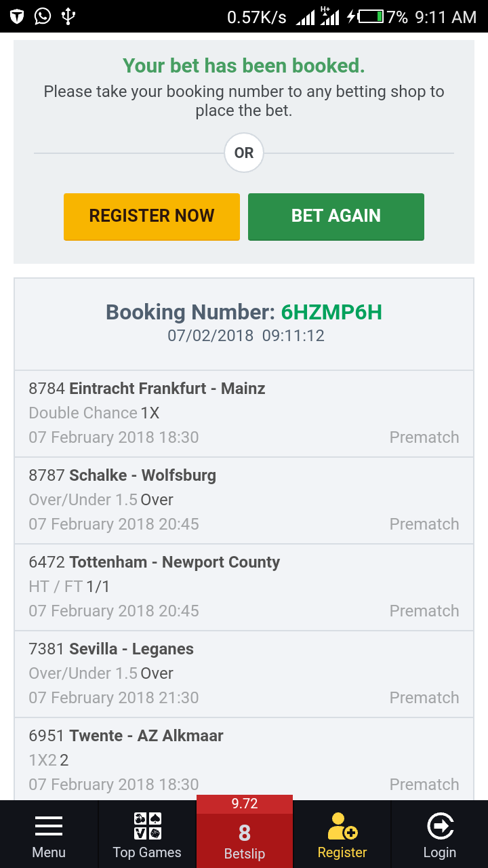
Task: Tap WhatsApp notification icon in status bar
Action: (43, 16)
